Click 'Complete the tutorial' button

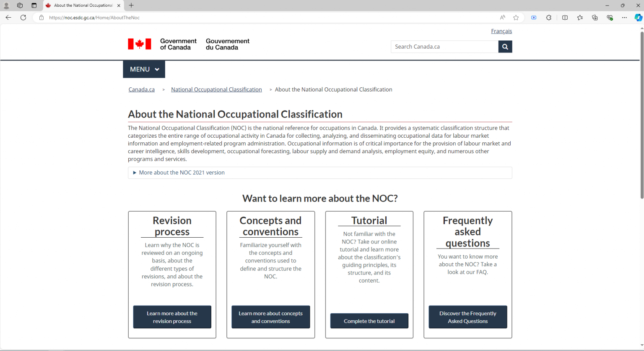[369, 321]
